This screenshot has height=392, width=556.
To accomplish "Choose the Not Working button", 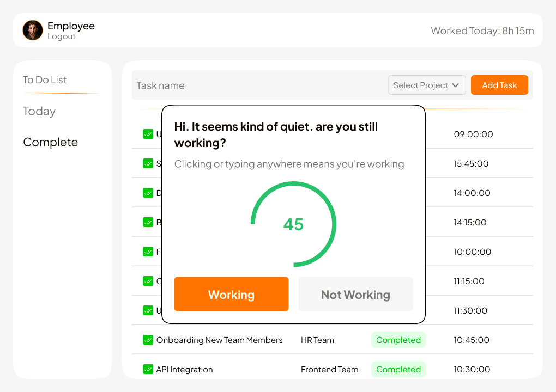I will click(355, 294).
